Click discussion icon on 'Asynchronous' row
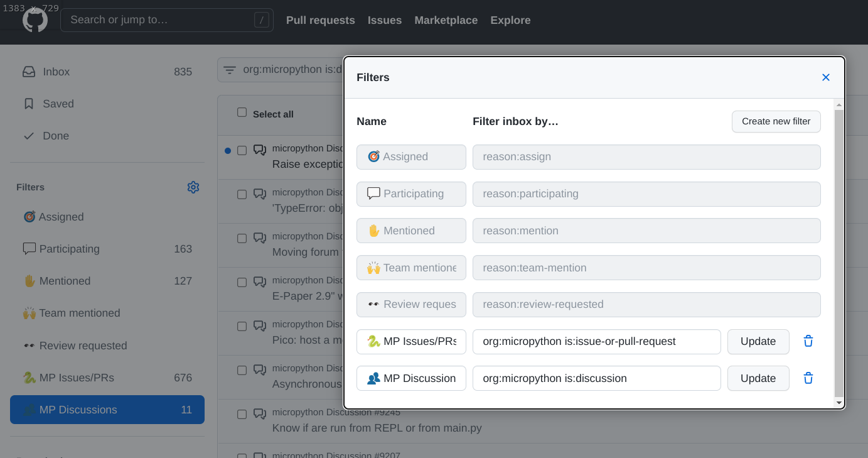Screen dimensions: 868x458 260,370
